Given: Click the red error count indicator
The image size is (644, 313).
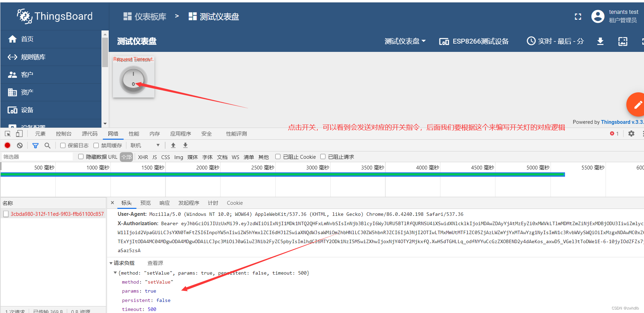Looking at the screenshot, I should (614, 134).
